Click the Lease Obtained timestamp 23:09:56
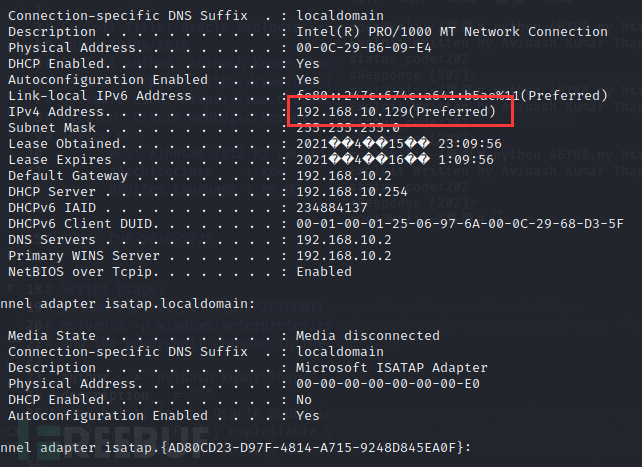The image size is (642, 467). click(x=470, y=144)
